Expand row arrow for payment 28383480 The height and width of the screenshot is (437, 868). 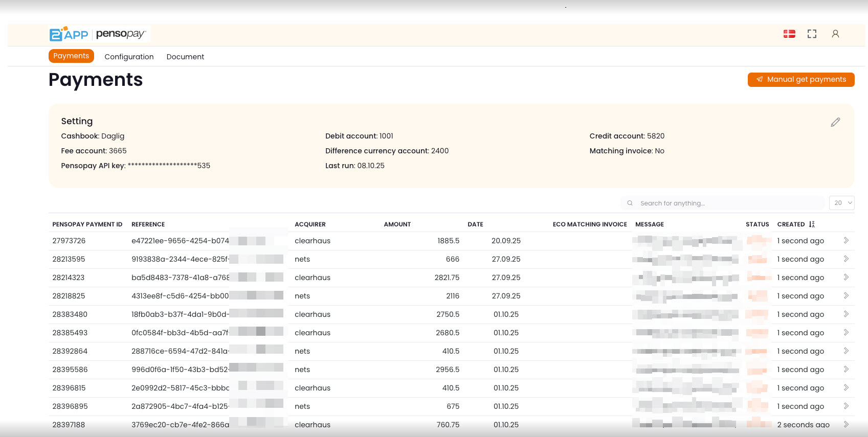(x=846, y=314)
